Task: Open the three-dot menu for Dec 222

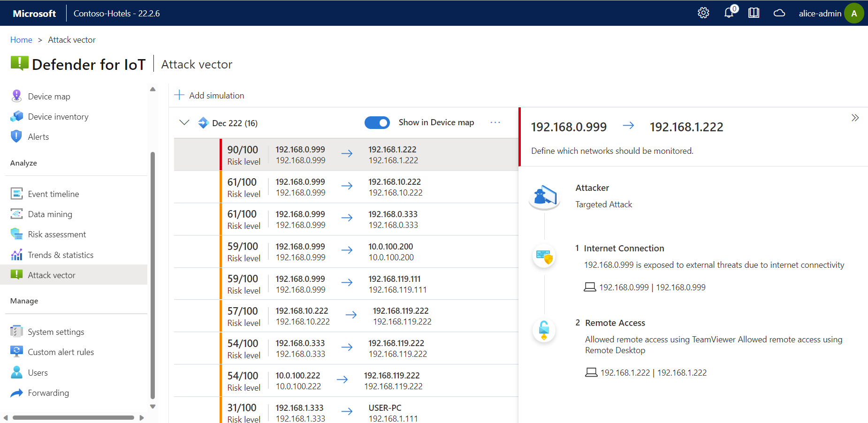Action: tap(495, 122)
